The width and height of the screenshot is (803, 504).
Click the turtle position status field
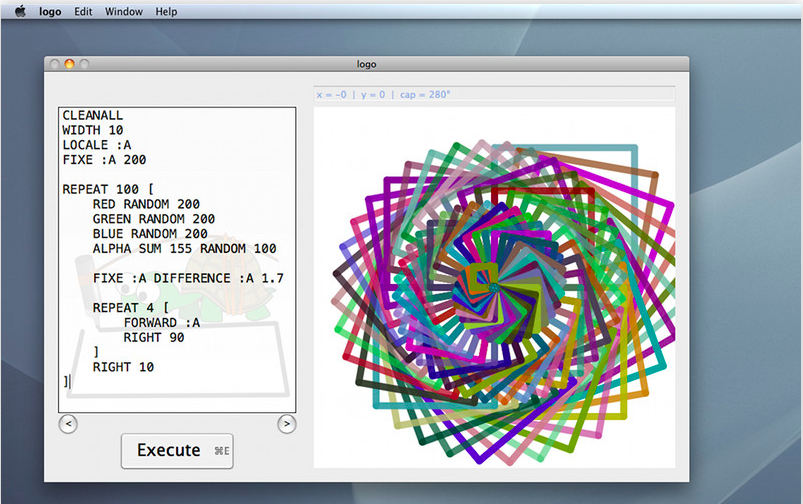tap(494, 95)
